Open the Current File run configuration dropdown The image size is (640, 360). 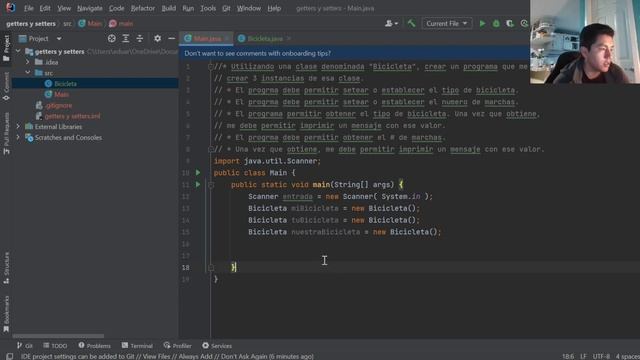(x=447, y=24)
